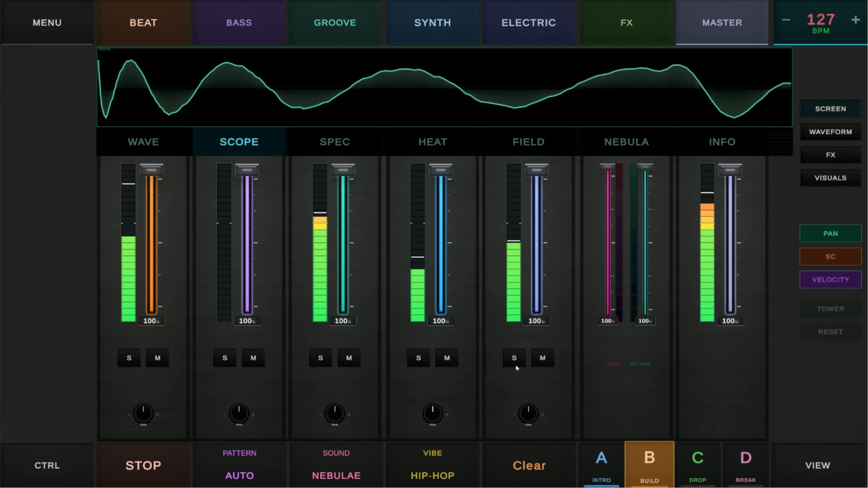Select the SPEC visualizer mode
868x488 pixels.
coord(335,142)
